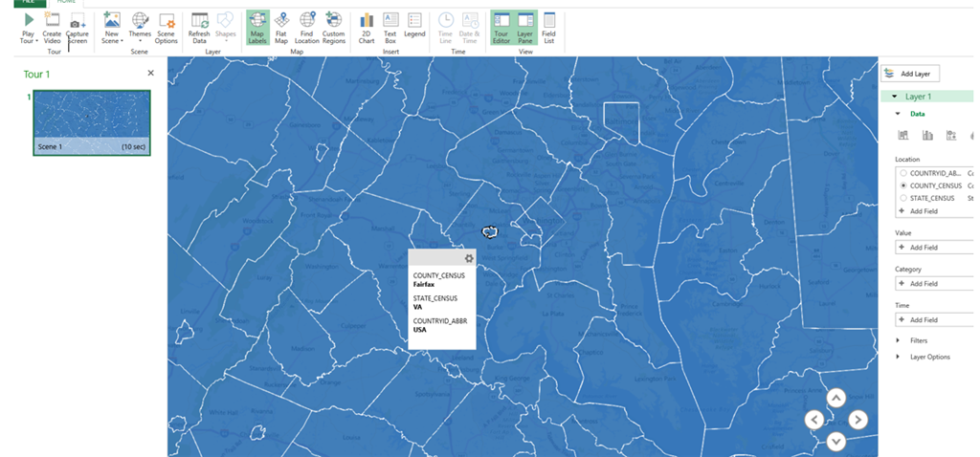This screenshot has height=457, width=980.
Task: Tilt map down with arrow
Action: 836,442
